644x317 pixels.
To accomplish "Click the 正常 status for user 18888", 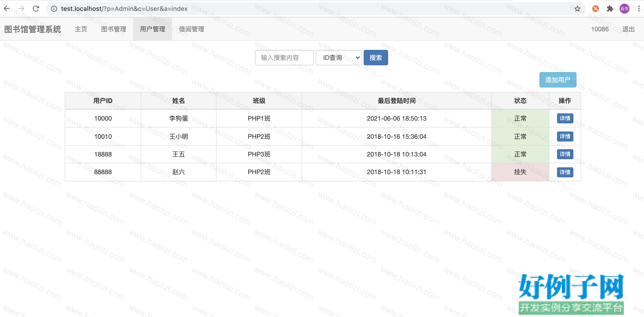I will (520, 154).
